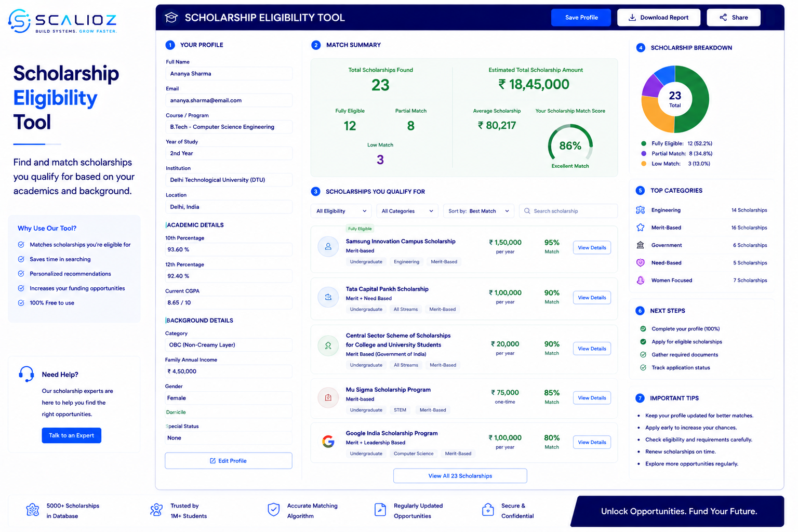View Details of Samsung Innovation Campus Scholarship
Viewport: 798px width, 532px height.
point(592,248)
